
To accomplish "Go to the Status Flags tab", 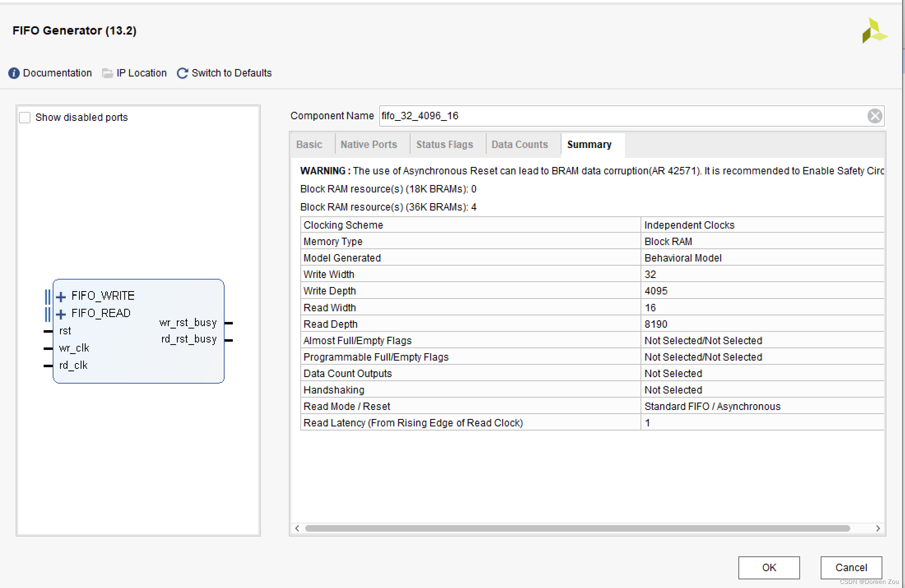I will coord(444,145).
